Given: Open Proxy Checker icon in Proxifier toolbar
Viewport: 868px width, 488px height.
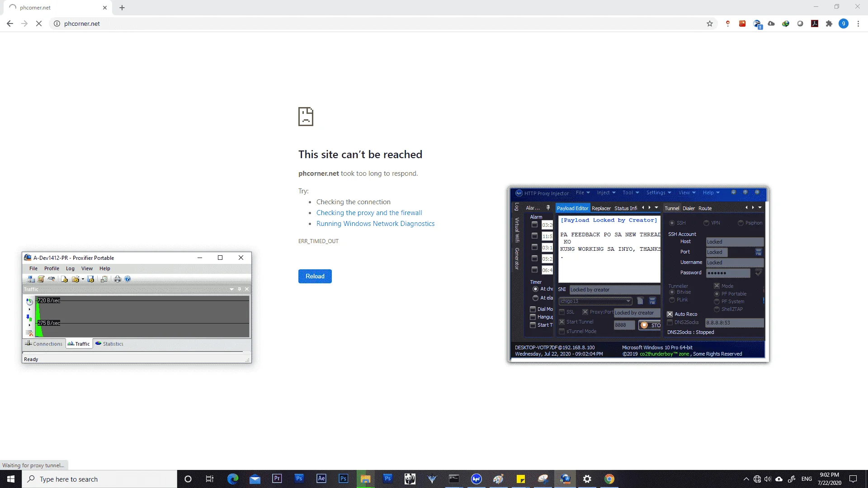Looking at the screenshot, I should click(x=104, y=279).
